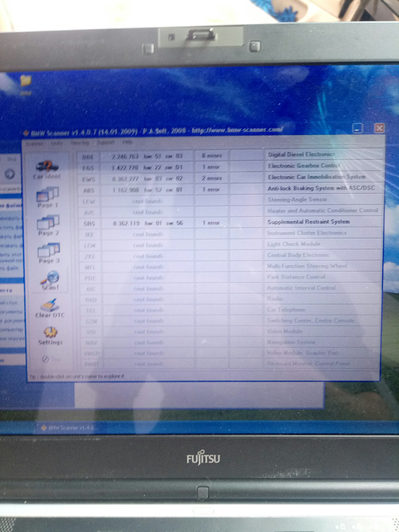Select the SZM unit cell
This screenshot has height=532, width=399.
91,321
